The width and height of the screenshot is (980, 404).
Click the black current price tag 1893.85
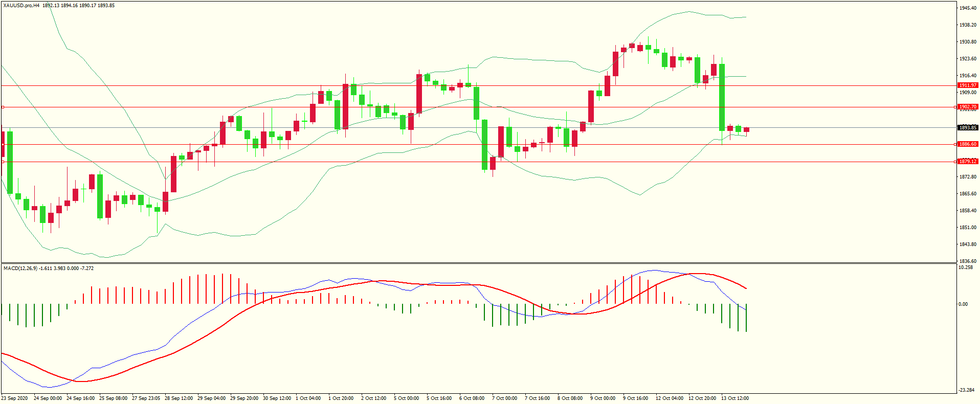pyautogui.click(x=967, y=128)
